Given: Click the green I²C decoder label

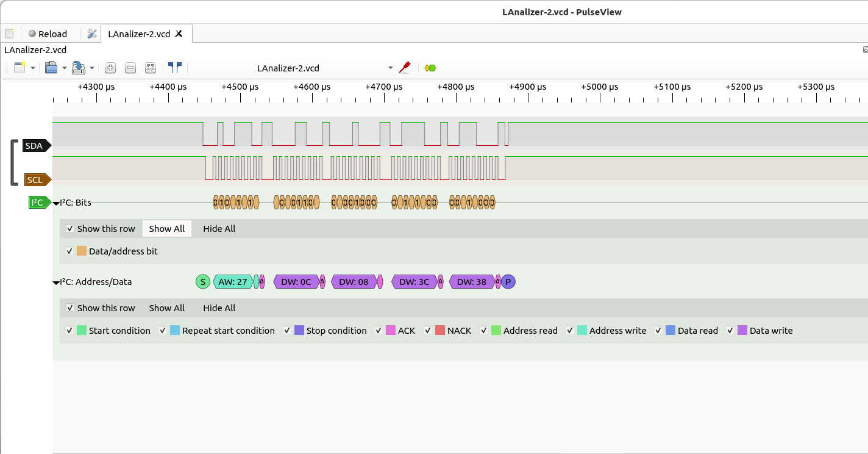Looking at the screenshot, I should click(x=39, y=203).
